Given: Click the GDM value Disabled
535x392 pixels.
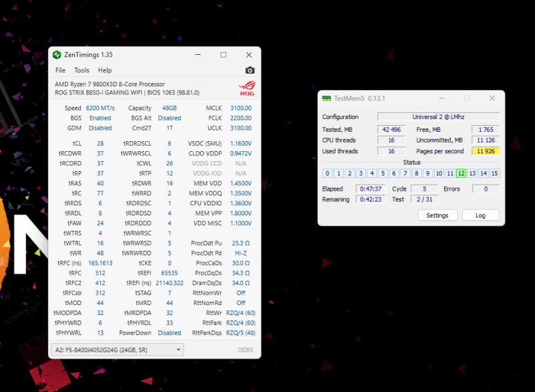Looking at the screenshot, I should coord(100,128).
